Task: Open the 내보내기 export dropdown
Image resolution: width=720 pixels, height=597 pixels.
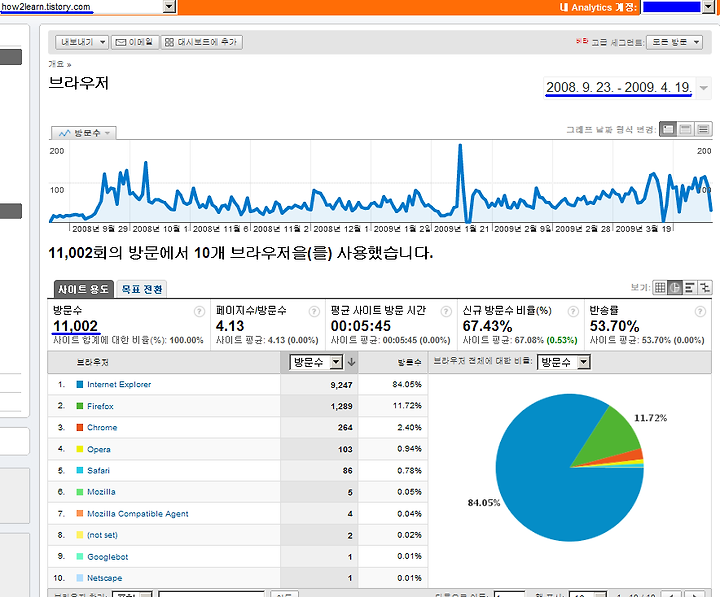Action: (82, 42)
